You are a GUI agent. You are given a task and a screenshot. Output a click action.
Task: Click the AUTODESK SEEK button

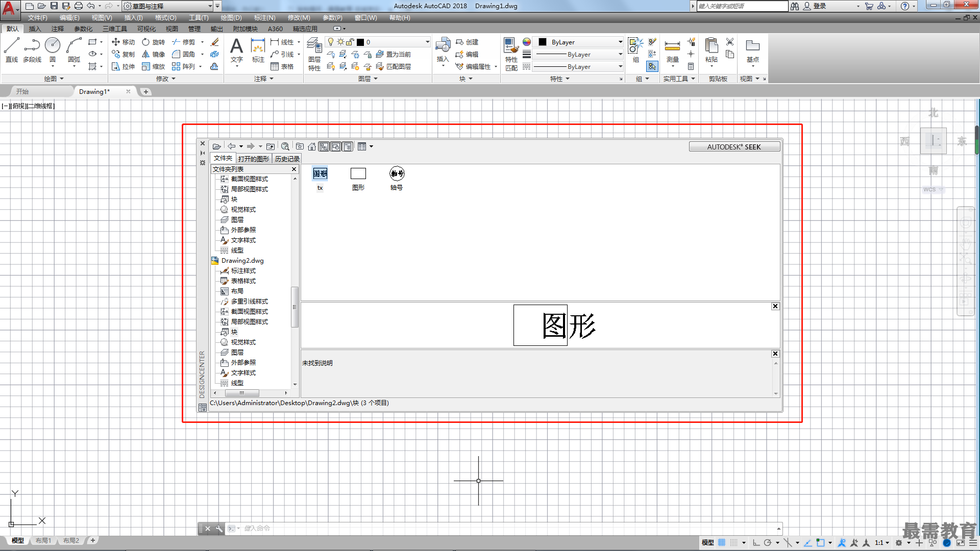click(x=734, y=147)
